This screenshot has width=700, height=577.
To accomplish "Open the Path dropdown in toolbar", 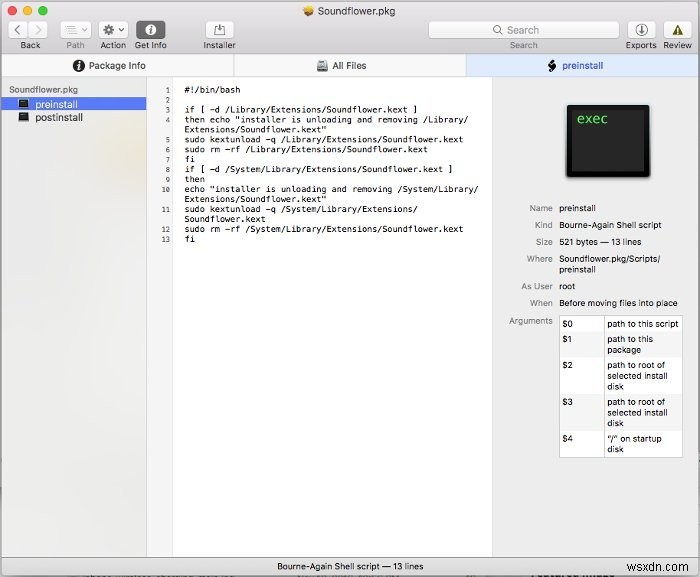I will (75, 30).
